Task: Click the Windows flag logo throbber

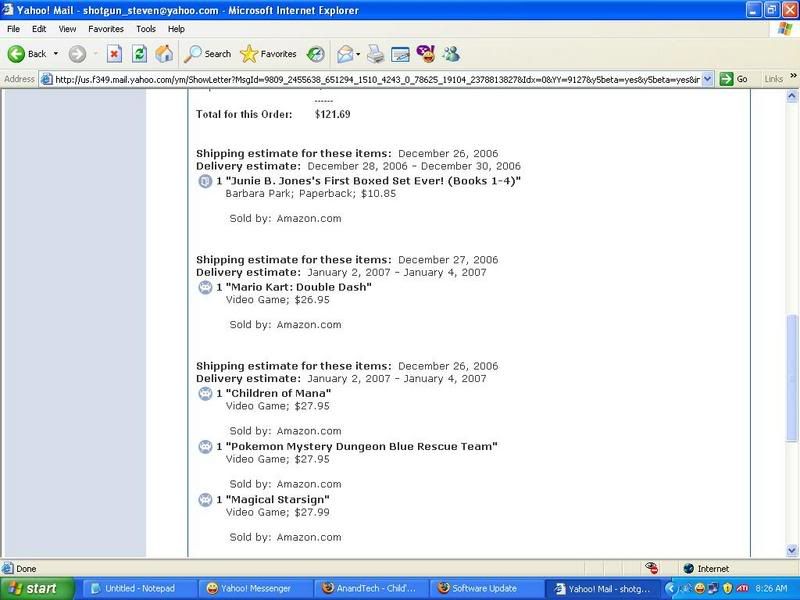Action: tap(785, 29)
